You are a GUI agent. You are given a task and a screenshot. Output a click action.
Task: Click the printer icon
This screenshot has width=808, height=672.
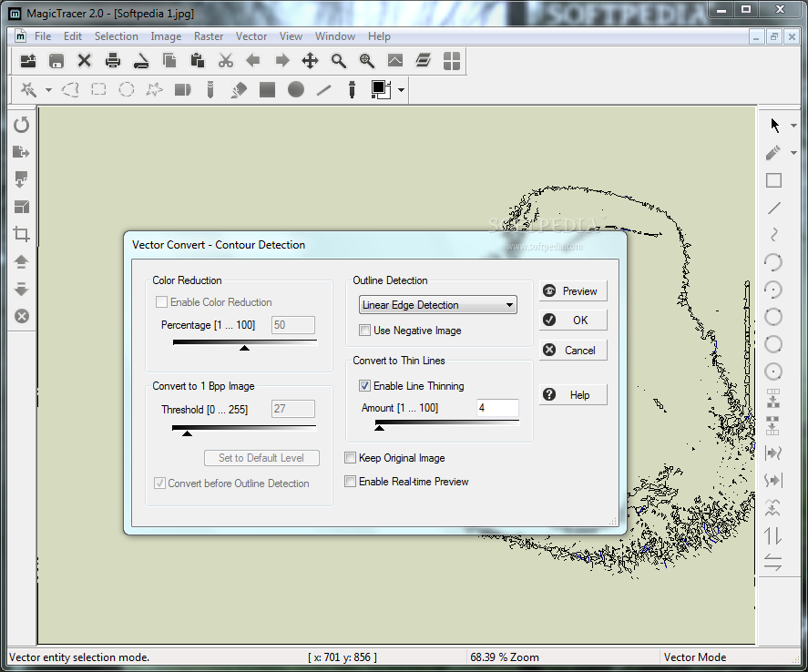click(112, 61)
